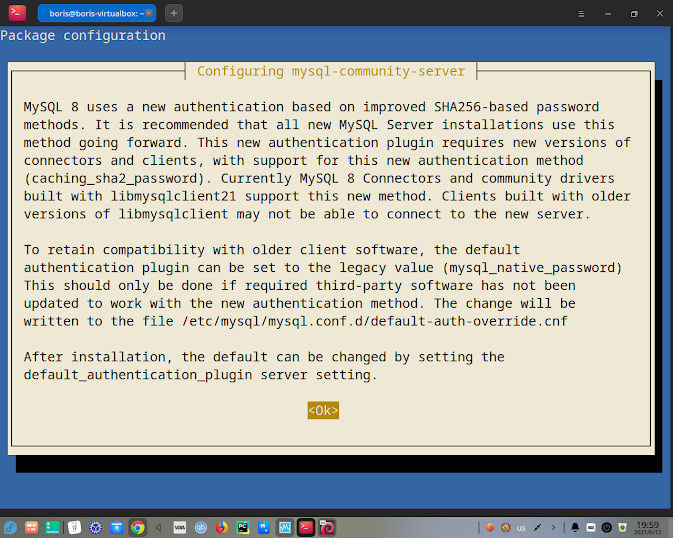Viewport: 673px width, 538px height.
Task: Open the Debian swirl app in dock
Action: pyautogui.click(x=327, y=528)
